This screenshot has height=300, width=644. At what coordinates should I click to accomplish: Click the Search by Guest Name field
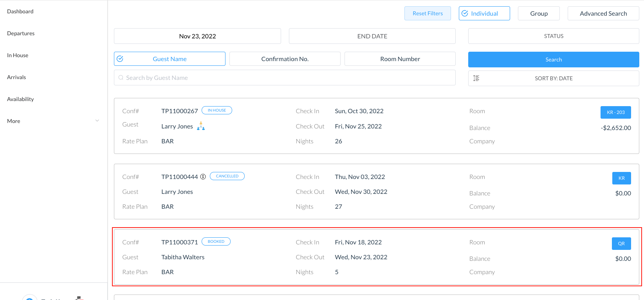(x=285, y=78)
